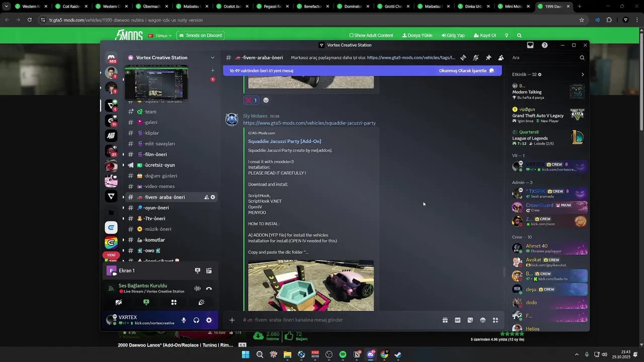
Task: Open squaddie-jacuzzi-party URL link
Action: point(309,123)
